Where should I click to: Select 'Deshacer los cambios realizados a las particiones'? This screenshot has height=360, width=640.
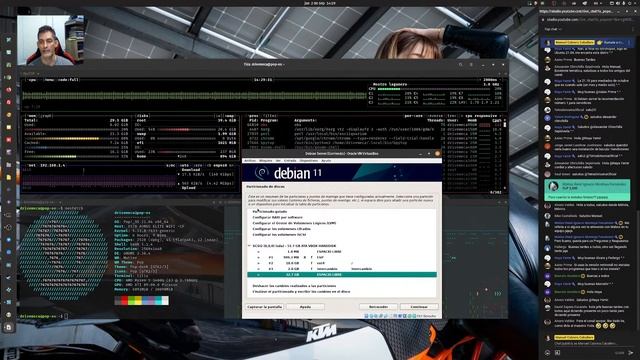coord(294,286)
